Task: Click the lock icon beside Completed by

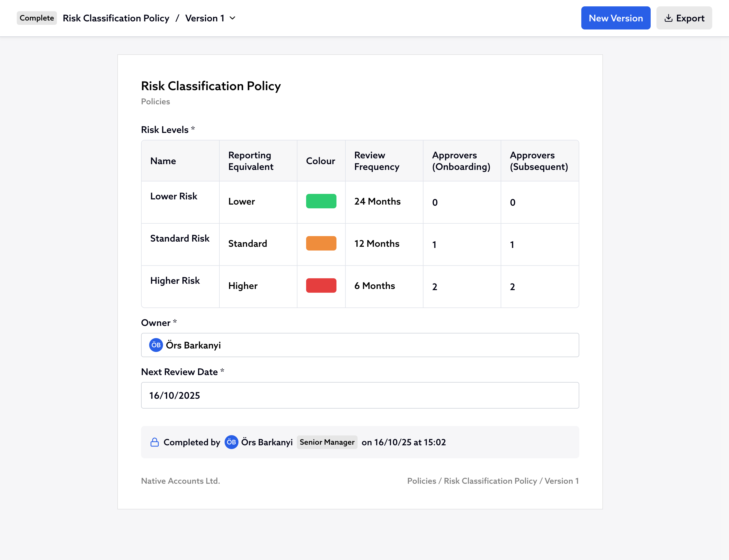Action: click(x=154, y=442)
